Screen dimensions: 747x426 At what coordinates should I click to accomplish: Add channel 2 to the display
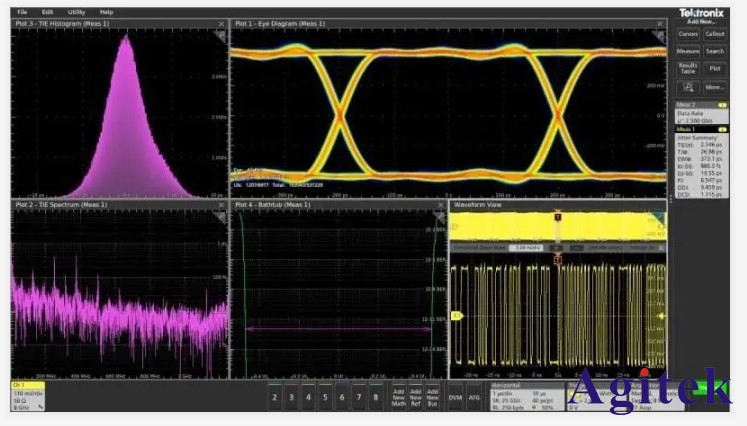point(275,396)
